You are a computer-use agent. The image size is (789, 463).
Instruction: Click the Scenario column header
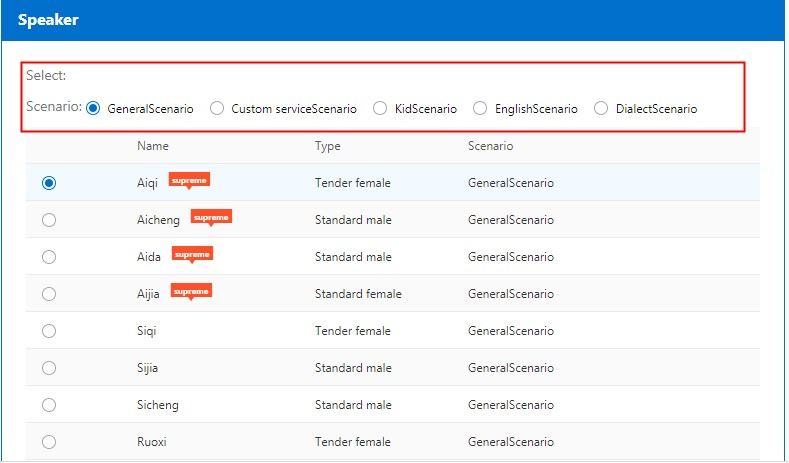click(491, 146)
